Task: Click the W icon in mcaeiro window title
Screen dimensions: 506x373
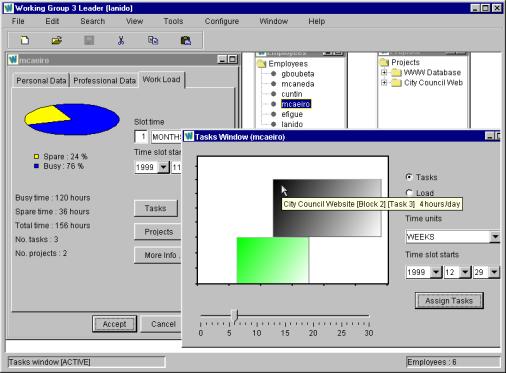Action: point(13,60)
